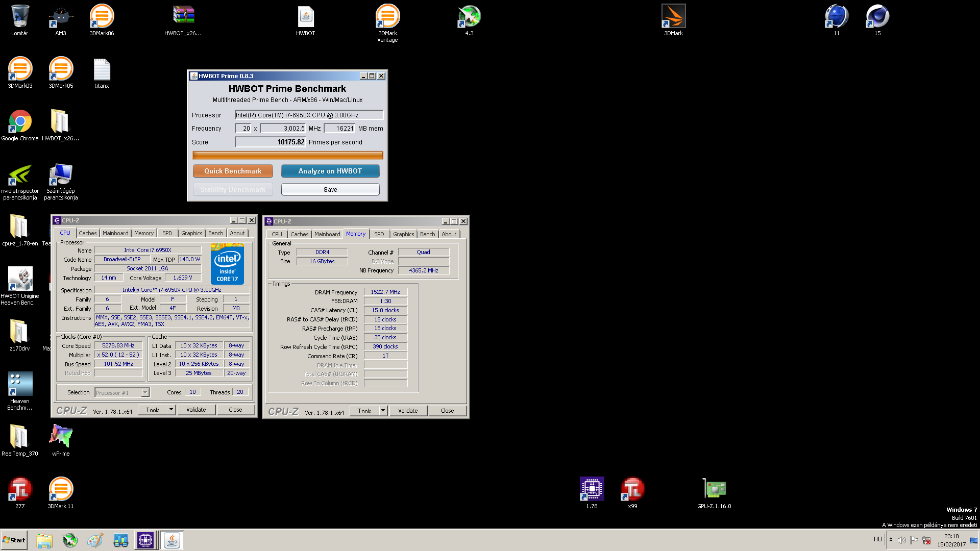Open About tab in right CPU-Z
Viewport: 980px width, 551px height.
[449, 234]
